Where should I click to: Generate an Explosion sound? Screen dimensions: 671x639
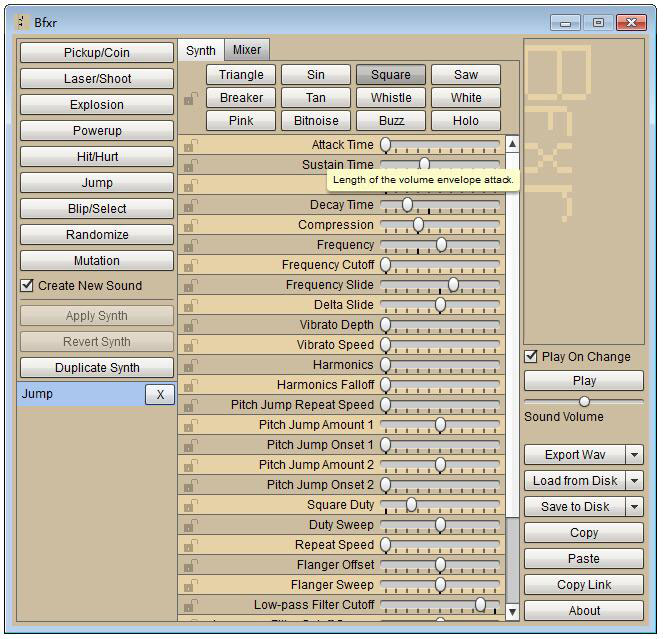(96, 105)
